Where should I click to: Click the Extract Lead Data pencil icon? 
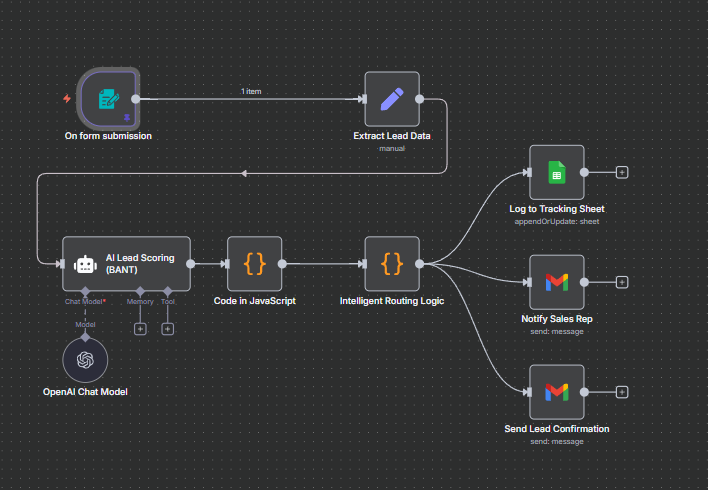point(392,98)
